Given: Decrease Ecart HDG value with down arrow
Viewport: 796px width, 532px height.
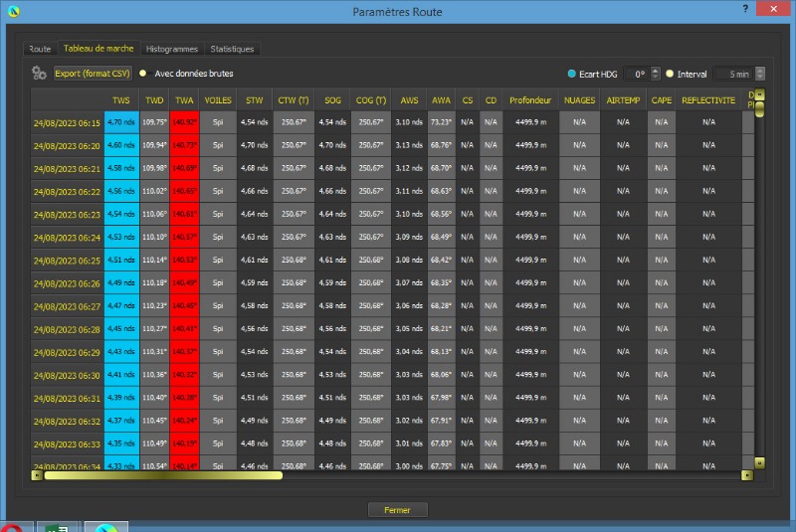Looking at the screenshot, I should (x=656, y=78).
